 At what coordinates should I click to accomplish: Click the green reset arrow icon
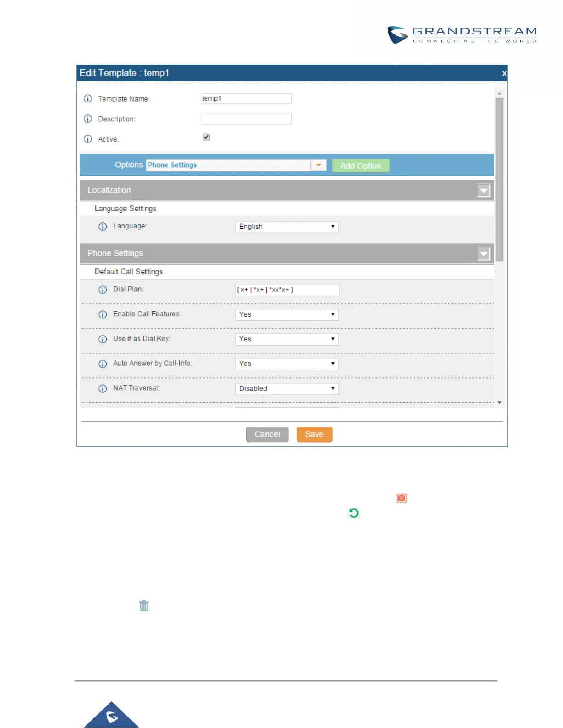coord(354,513)
